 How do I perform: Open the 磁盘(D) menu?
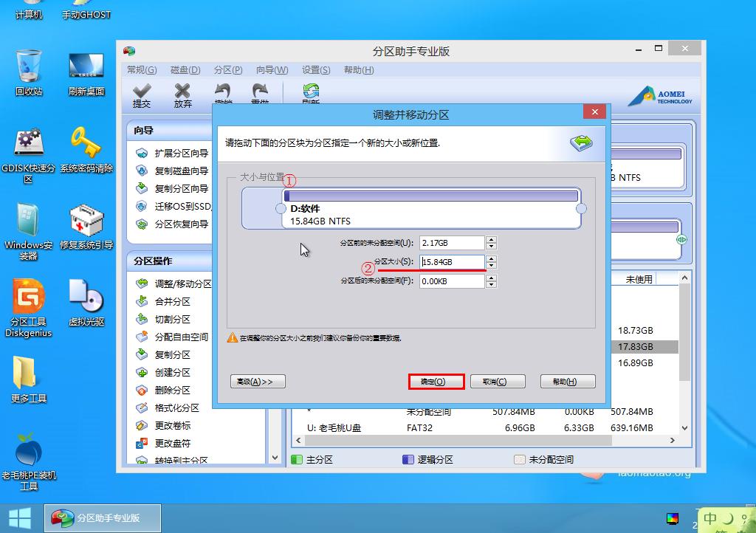coord(185,70)
